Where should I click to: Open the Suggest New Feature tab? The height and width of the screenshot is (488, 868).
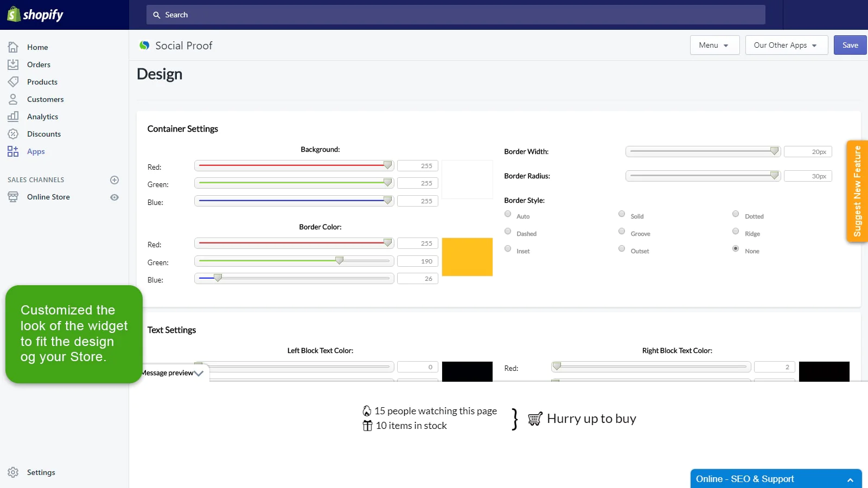pyautogui.click(x=857, y=191)
